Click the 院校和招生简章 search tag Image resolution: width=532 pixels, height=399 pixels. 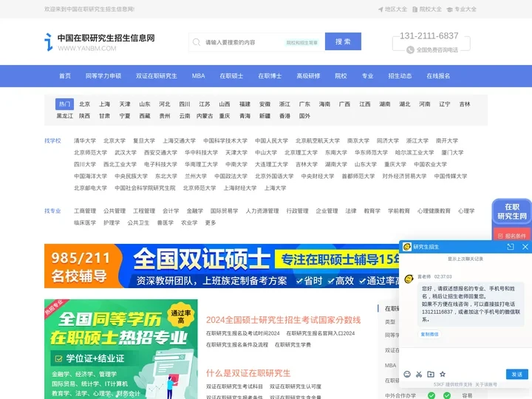point(302,42)
